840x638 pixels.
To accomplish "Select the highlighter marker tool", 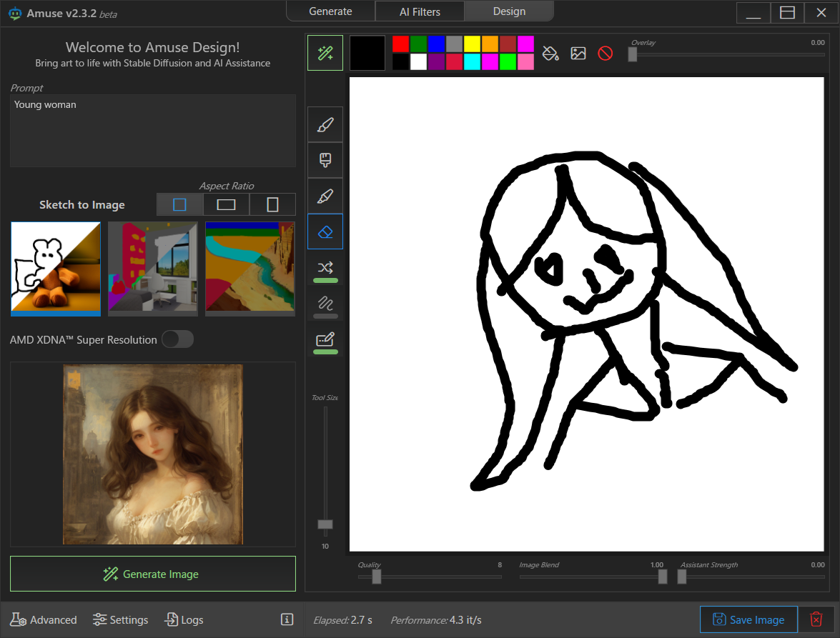I will pyautogui.click(x=325, y=196).
